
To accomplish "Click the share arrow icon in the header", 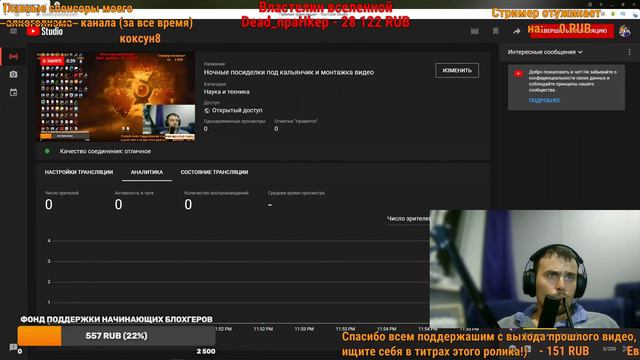I will click(516, 31).
